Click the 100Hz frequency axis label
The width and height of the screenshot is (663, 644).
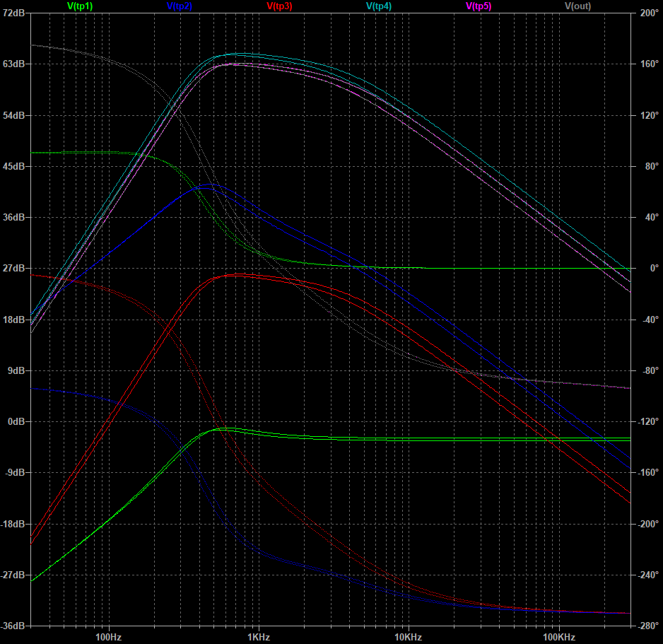108,637
